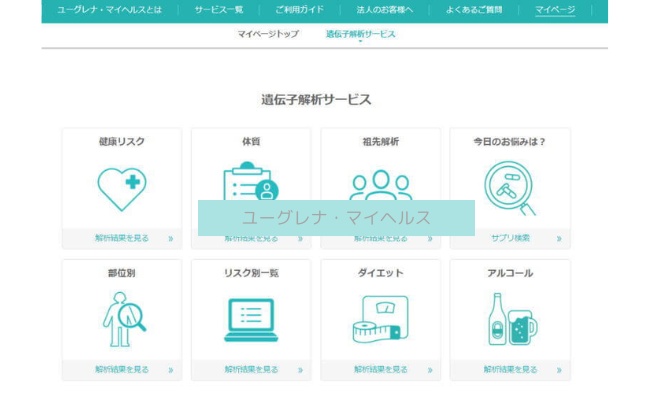Click the clipboard icon under 体質
Image resolution: width=650 pixels, height=400 pixels.
(x=251, y=181)
